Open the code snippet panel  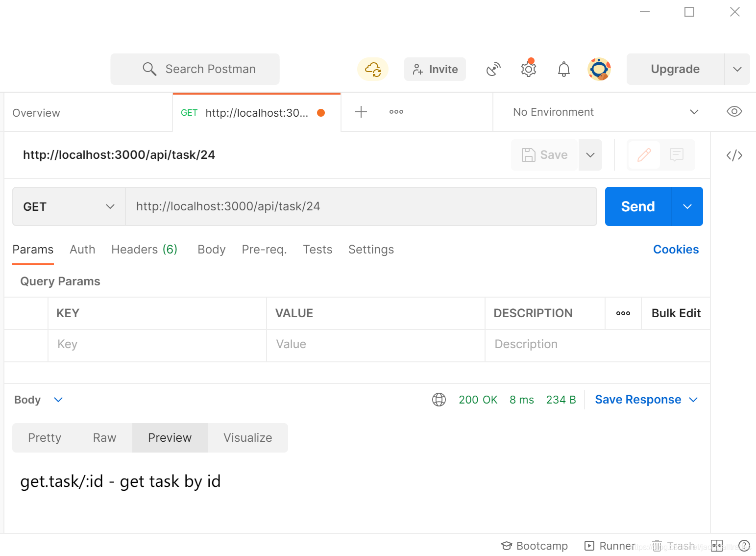click(734, 155)
